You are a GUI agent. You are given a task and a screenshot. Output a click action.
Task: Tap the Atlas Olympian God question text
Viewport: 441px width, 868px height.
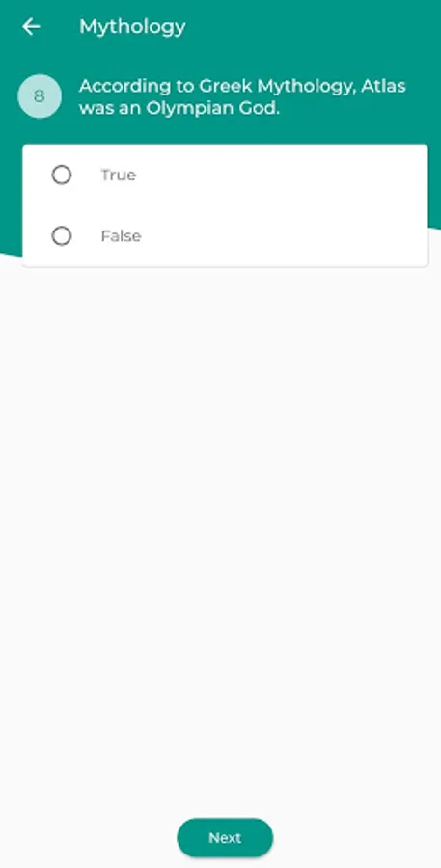click(242, 96)
